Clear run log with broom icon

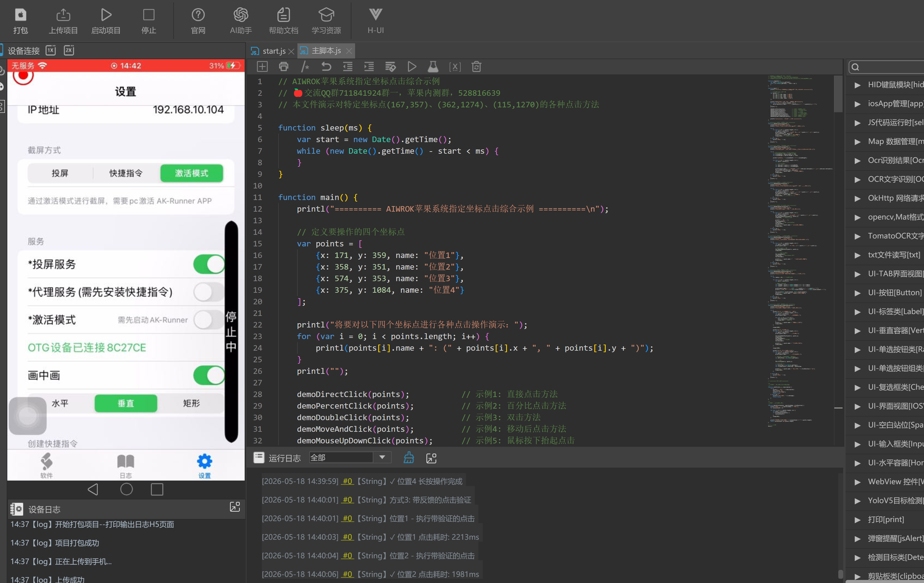[x=409, y=458]
